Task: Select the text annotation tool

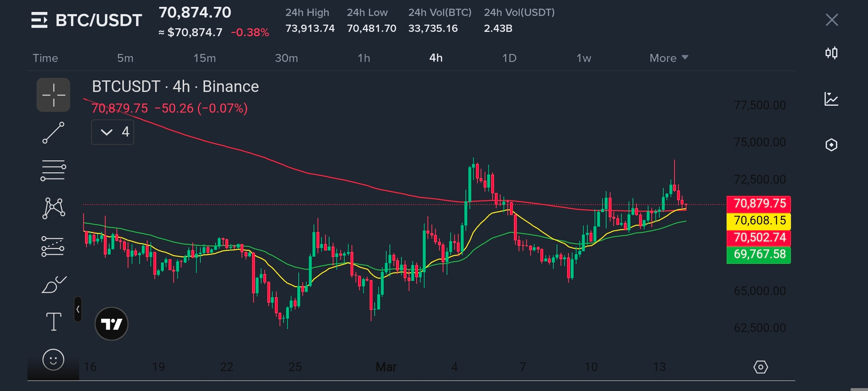Action: point(54,321)
